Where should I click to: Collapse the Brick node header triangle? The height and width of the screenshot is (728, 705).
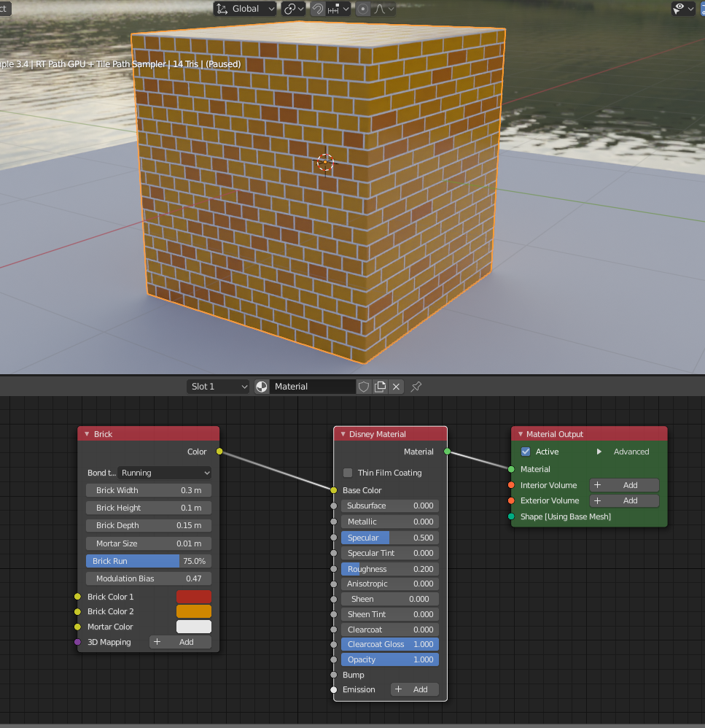point(87,434)
